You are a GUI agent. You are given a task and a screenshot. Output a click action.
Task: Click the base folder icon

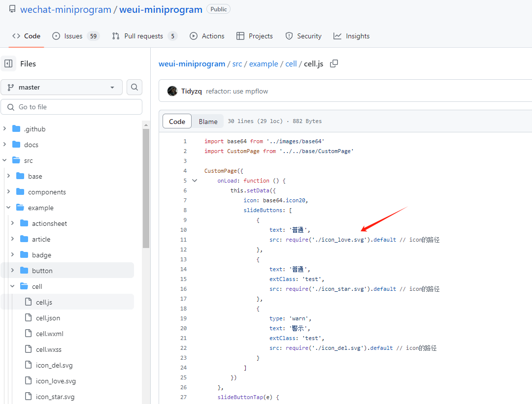(x=20, y=176)
